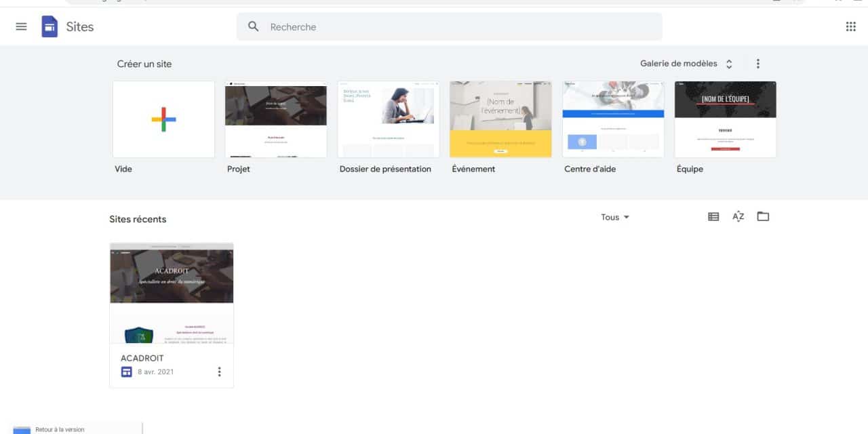Click the Google Sites logo icon
Viewport: 868px width, 434px height.
pyautogui.click(x=50, y=27)
